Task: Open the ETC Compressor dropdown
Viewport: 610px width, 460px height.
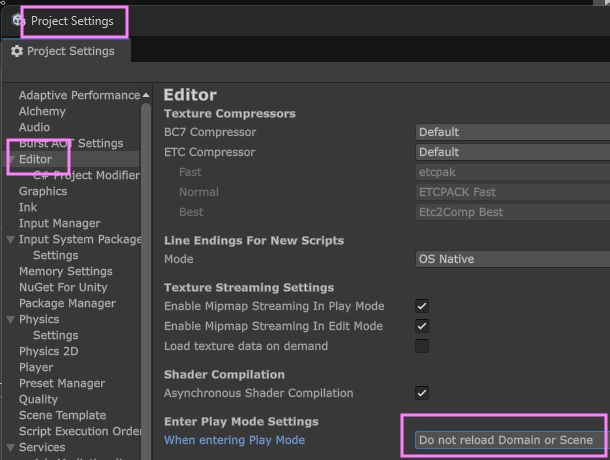Action: pos(513,152)
